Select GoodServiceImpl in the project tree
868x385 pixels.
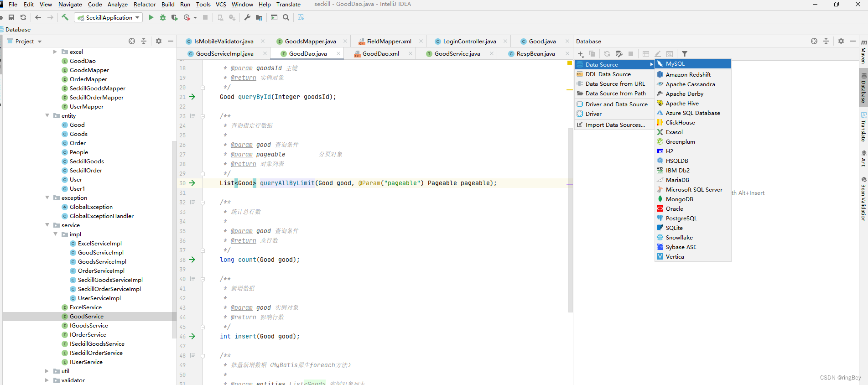(101, 252)
